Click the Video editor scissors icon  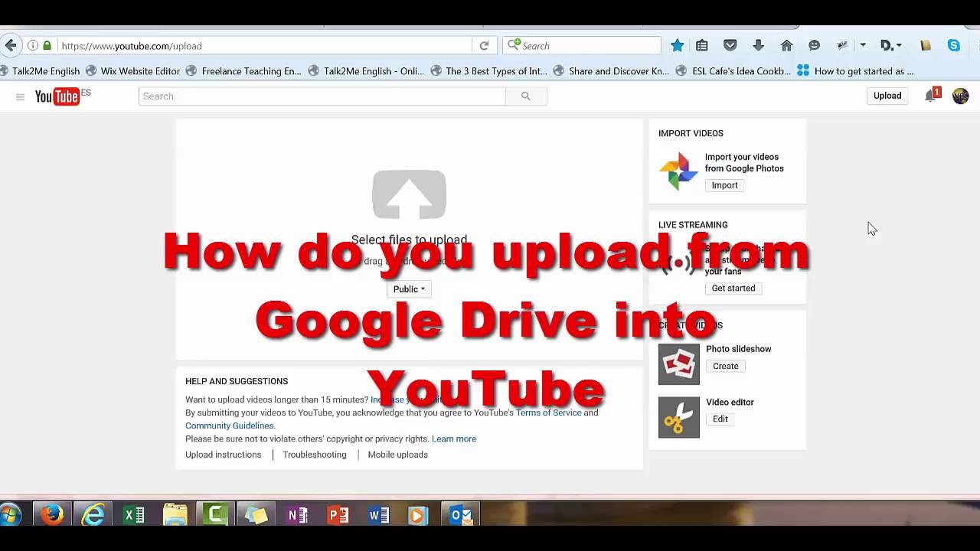coord(679,417)
